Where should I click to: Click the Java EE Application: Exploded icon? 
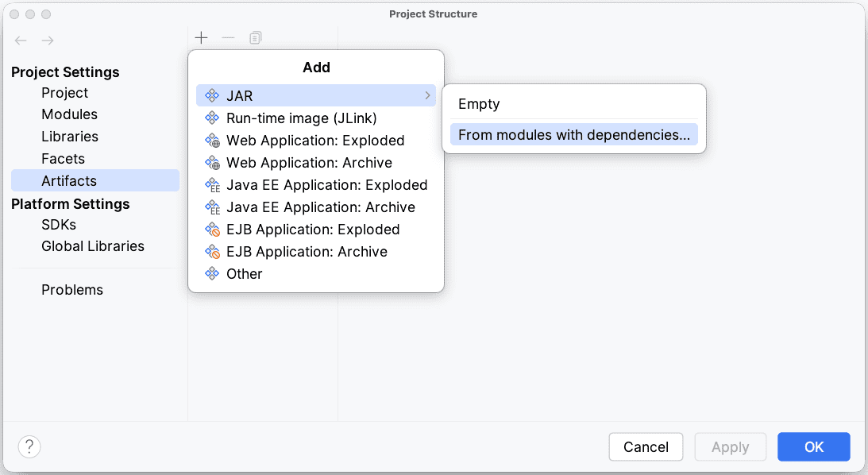point(212,185)
